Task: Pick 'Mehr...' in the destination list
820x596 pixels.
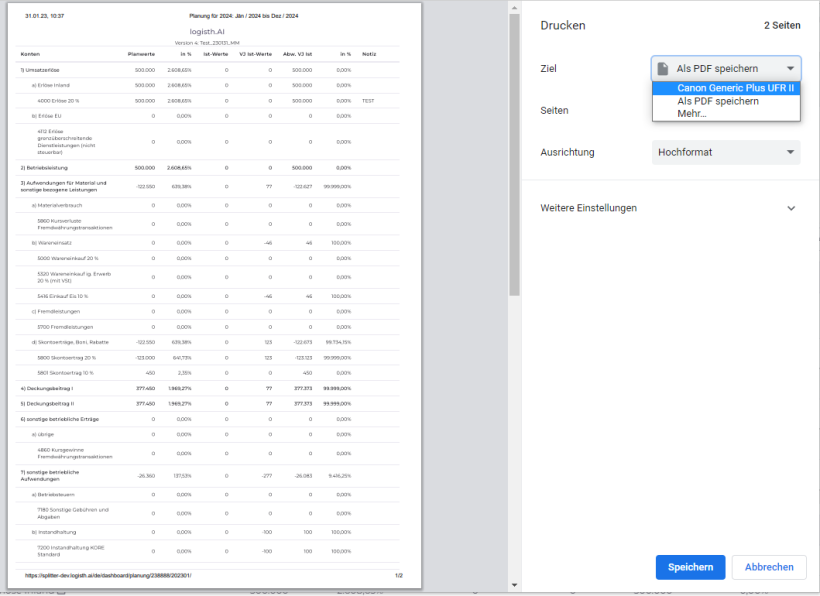Action: click(692, 114)
